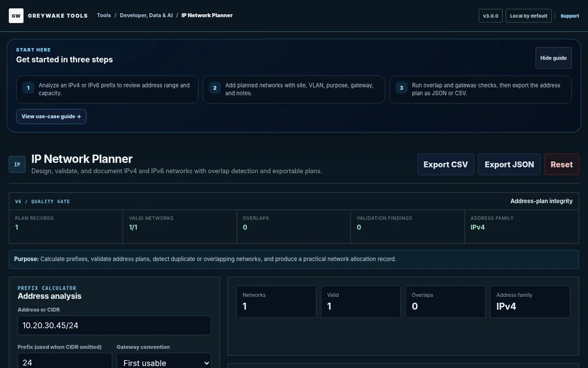Click the Local by default badge
Screen dimensions: 588x368
529,16
